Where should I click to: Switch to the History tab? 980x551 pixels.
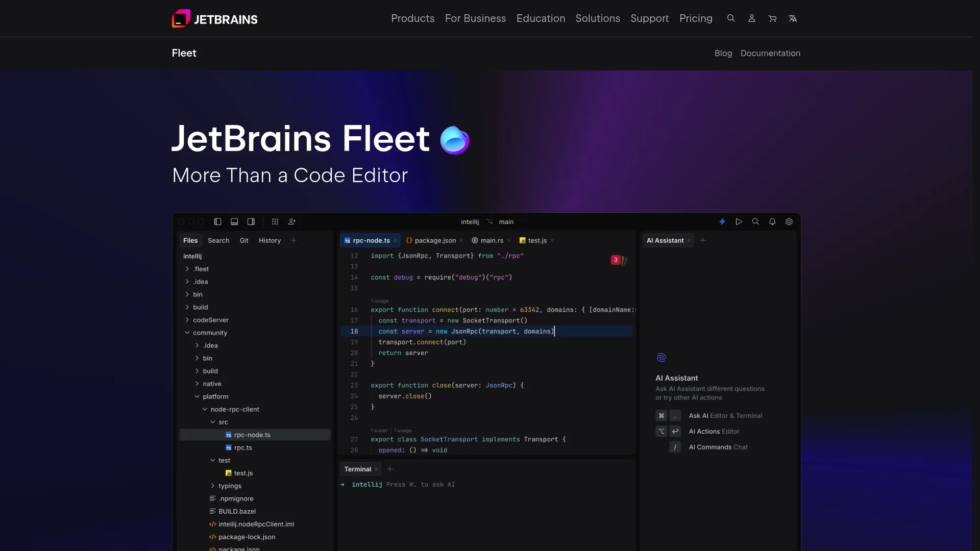tap(269, 240)
